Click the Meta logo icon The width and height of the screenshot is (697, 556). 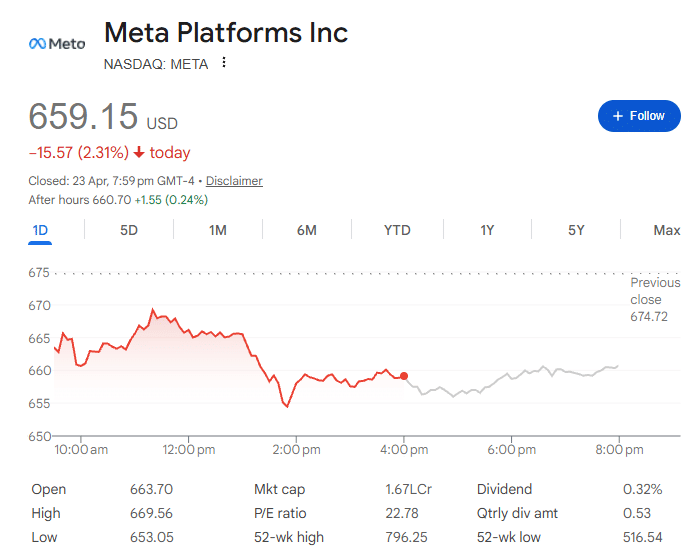[56, 43]
